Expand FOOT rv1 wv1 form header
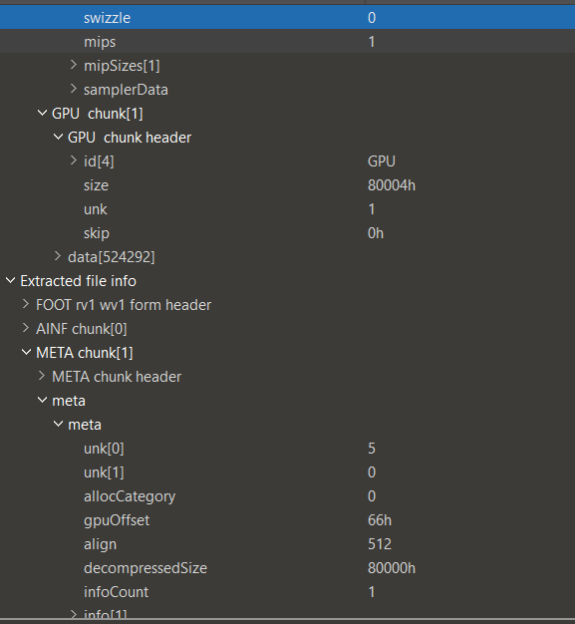This screenshot has height=624, width=575. click(x=26, y=304)
